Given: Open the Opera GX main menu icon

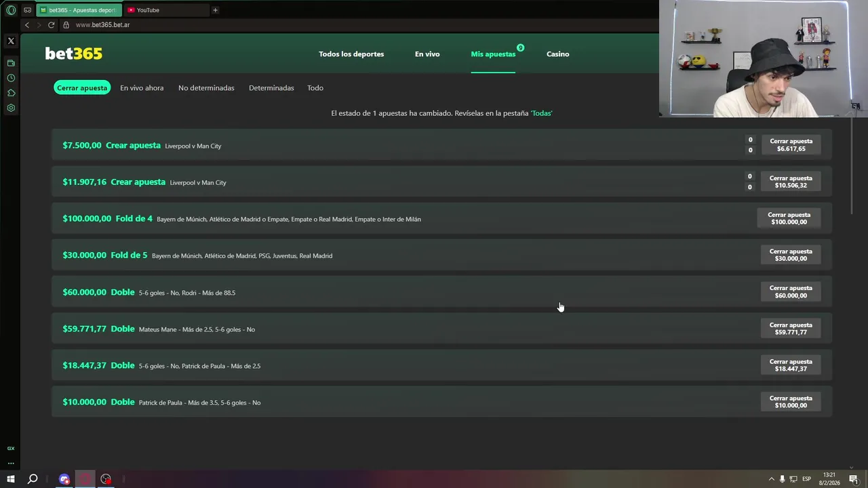Looking at the screenshot, I should (11, 10).
